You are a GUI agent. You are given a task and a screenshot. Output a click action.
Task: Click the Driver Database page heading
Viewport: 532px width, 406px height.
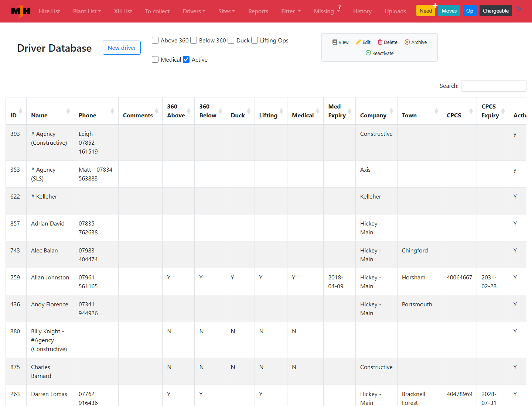pos(54,48)
